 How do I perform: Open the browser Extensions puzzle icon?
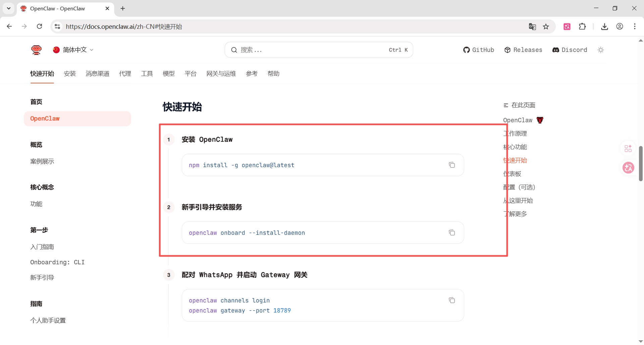tap(583, 26)
